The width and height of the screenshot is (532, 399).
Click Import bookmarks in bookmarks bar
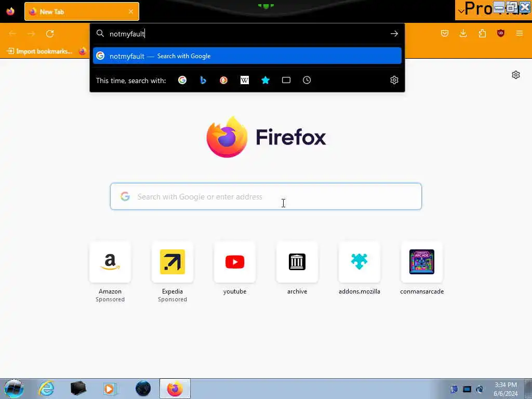click(x=40, y=51)
